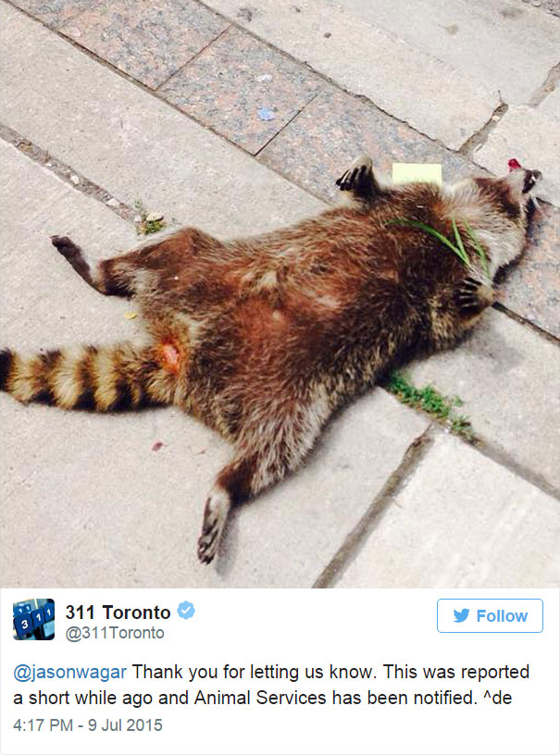The image size is (560, 755).
Task: Click the Twitter bird icon in Follow
Action: click(x=461, y=615)
